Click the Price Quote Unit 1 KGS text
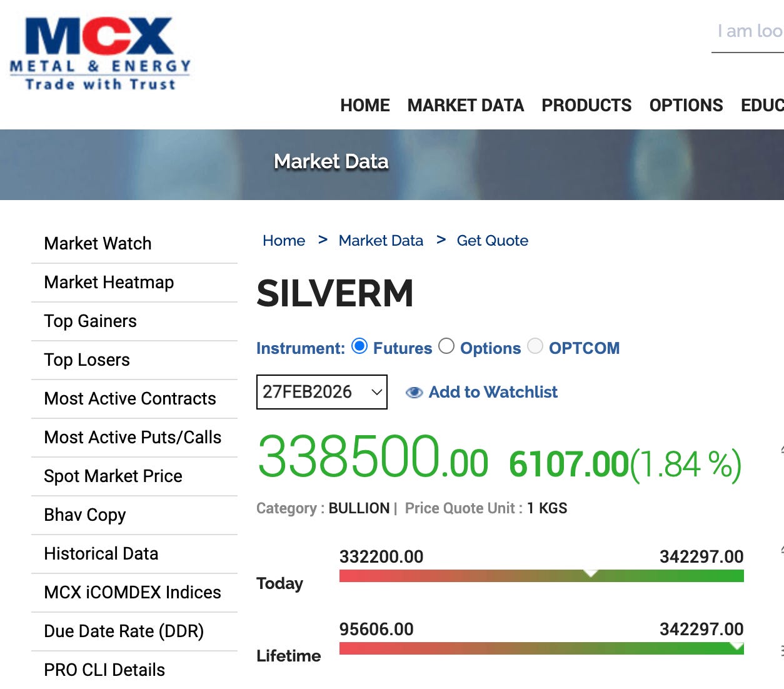The width and height of the screenshot is (784, 689). [486, 508]
